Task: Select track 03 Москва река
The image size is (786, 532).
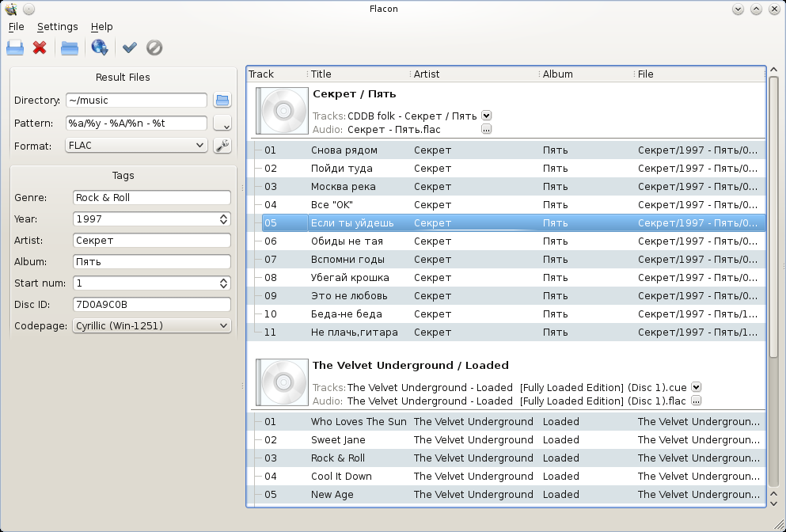Action: click(507, 187)
